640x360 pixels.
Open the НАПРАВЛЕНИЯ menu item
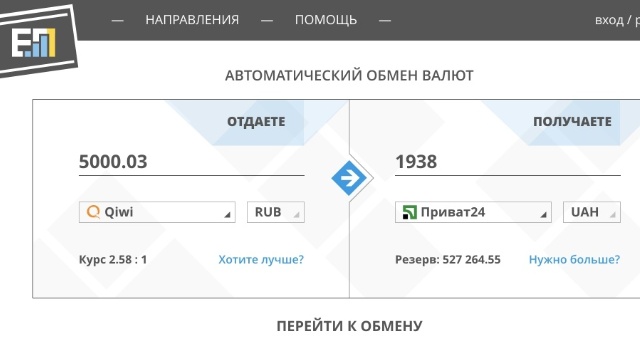click(x=192, y=20)
